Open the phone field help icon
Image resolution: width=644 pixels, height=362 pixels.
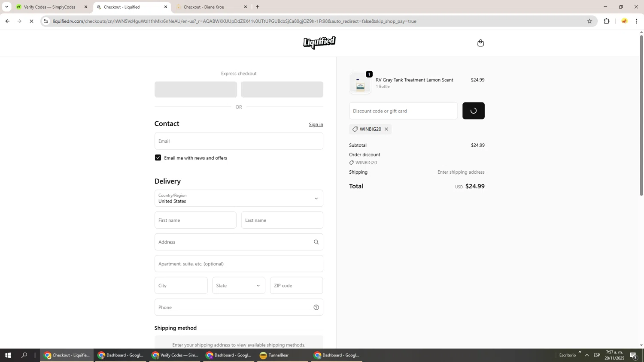coord(316,307)
